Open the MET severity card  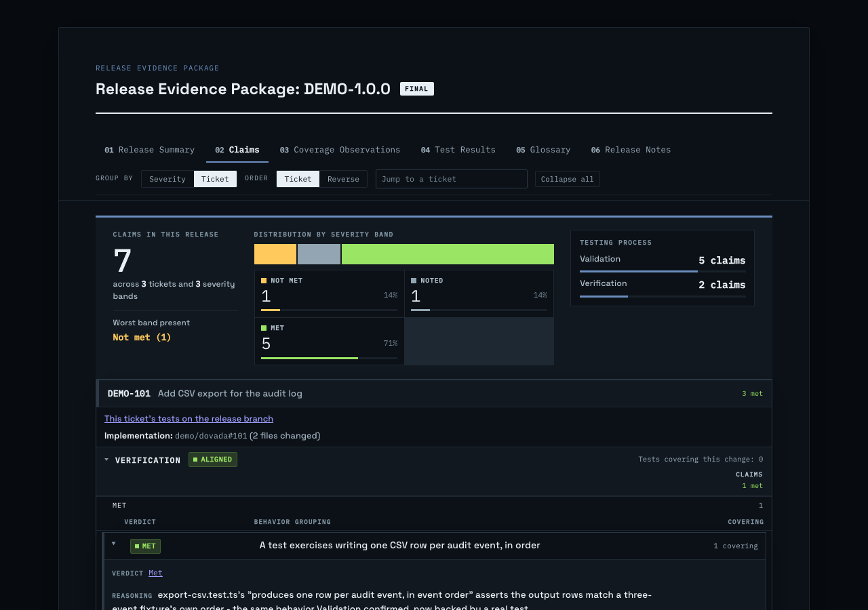click(330, 342)
